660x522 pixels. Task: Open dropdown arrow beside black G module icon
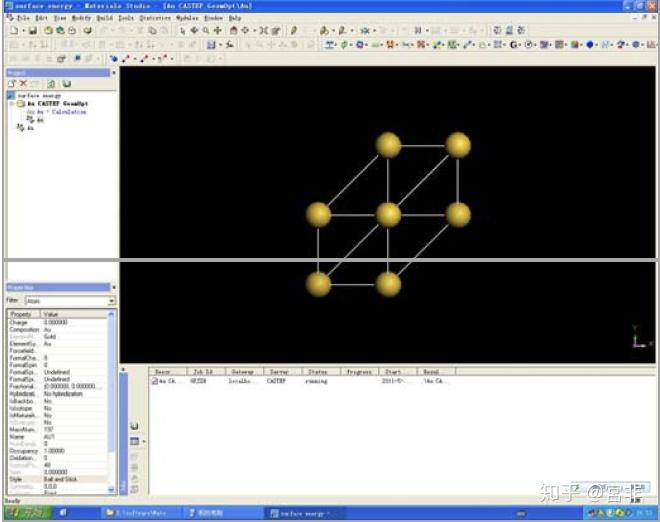pos(521,44)
